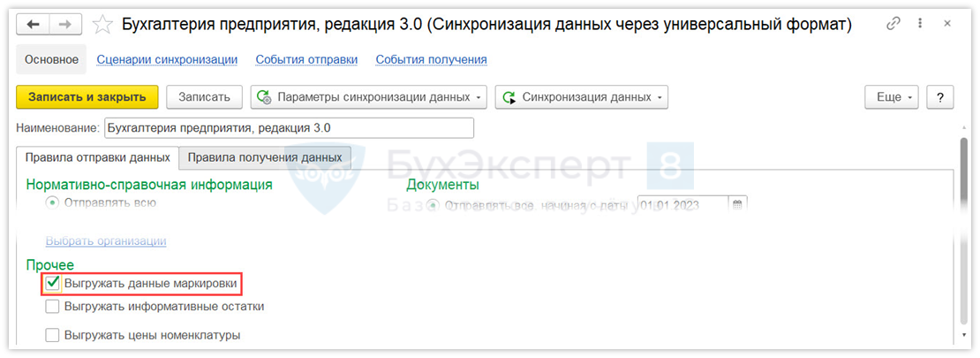
Task: Select radio Отправлять всю for reference info
Action: 52,202
